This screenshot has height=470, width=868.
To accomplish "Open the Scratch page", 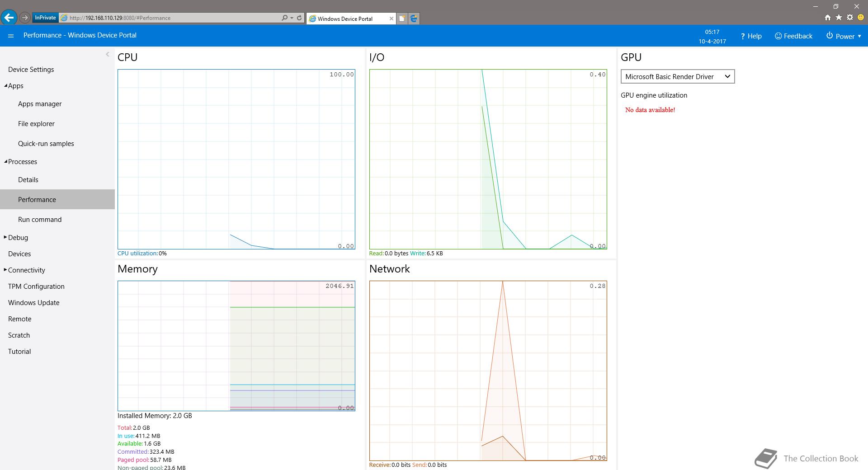I will (x=19, y=335).
